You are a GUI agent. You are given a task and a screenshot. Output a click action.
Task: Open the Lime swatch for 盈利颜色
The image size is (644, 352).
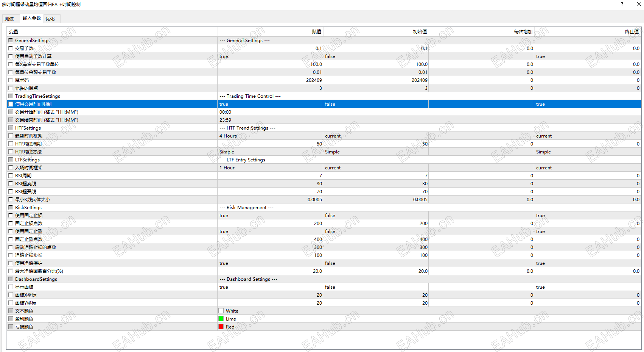[x=221, y=319]
